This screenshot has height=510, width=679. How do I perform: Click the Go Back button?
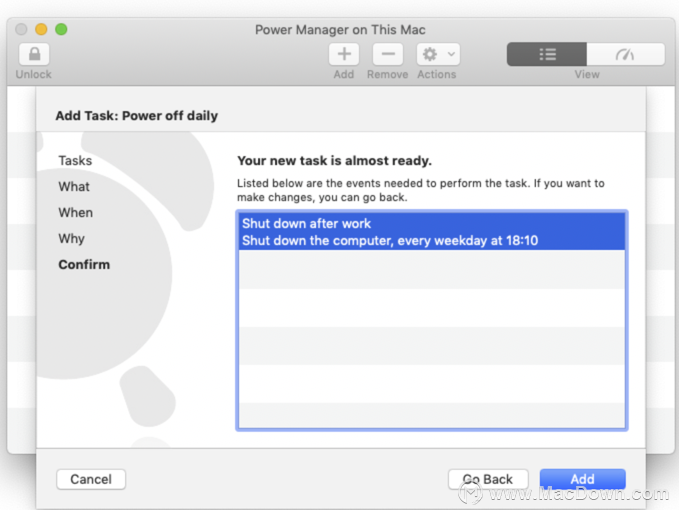click(x=488, y=479)
